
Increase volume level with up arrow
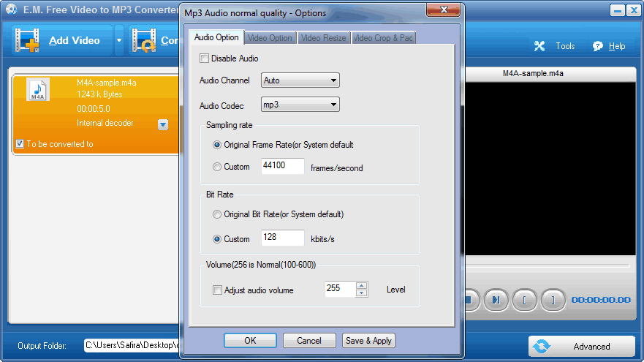pyautogui.click(x=361, y=285)
